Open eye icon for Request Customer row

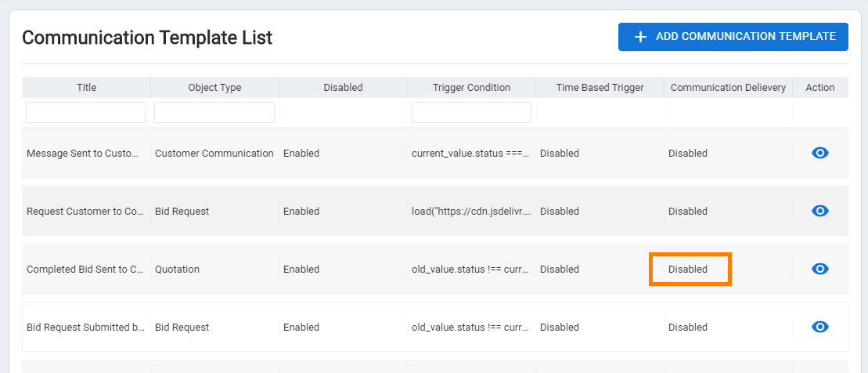tap(819, 211)
